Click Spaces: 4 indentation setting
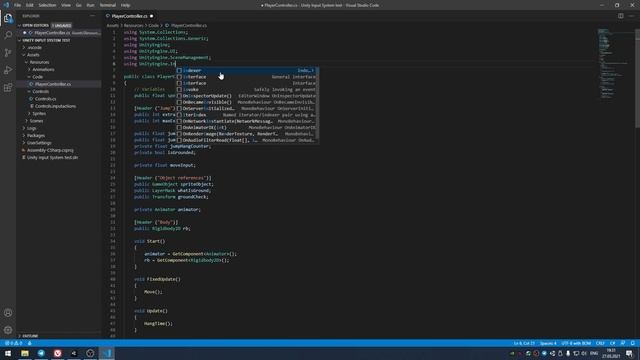The height and width of the screenshot is (360, 640). 548,343
